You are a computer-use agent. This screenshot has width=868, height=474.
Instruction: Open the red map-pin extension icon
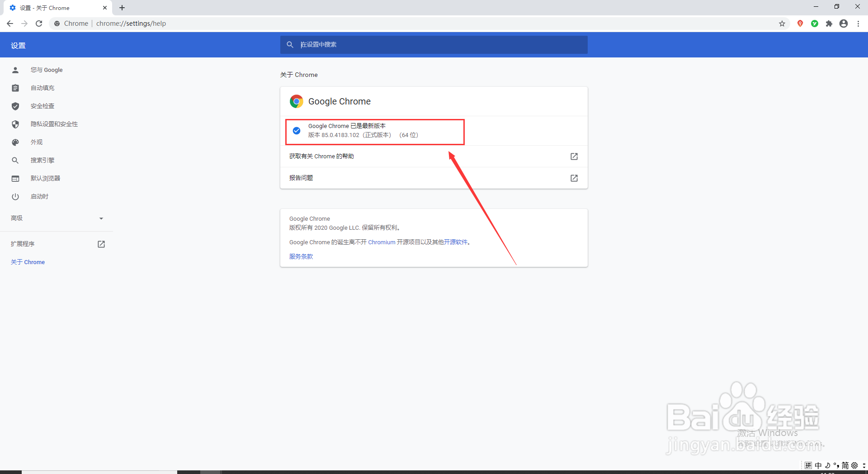coord(800,24)
